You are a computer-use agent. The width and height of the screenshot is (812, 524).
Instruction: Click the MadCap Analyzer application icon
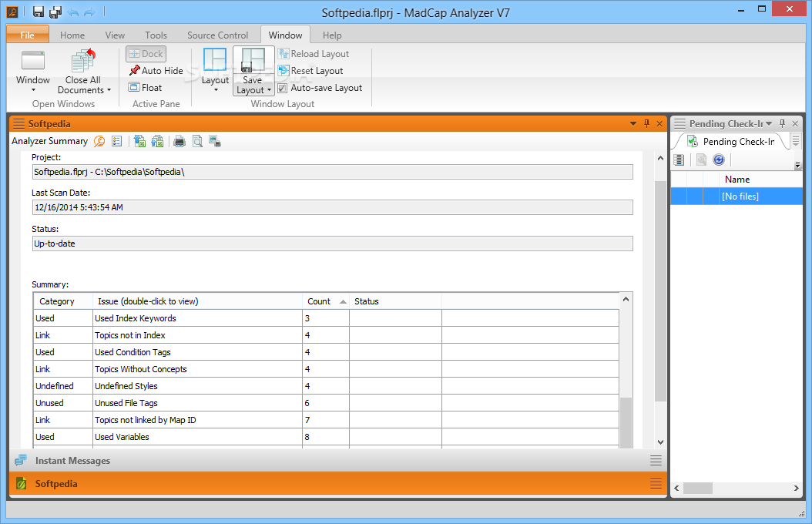(12, 12)
